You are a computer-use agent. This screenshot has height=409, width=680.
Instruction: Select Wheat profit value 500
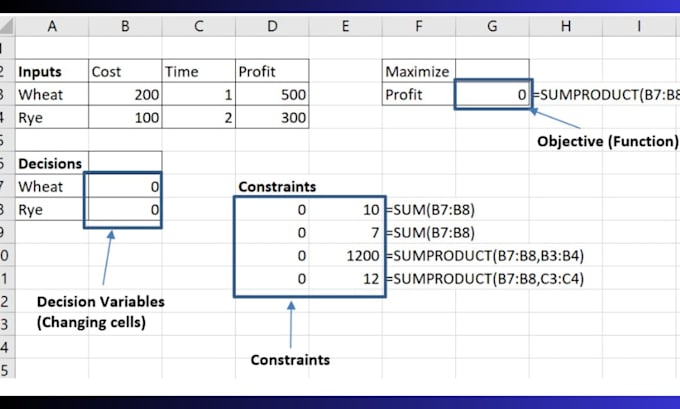tap(272, 94)
